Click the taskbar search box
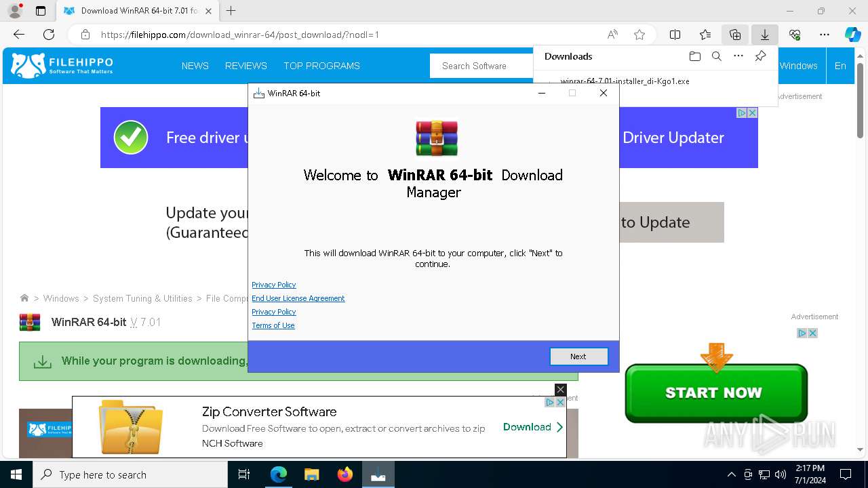 130,475
